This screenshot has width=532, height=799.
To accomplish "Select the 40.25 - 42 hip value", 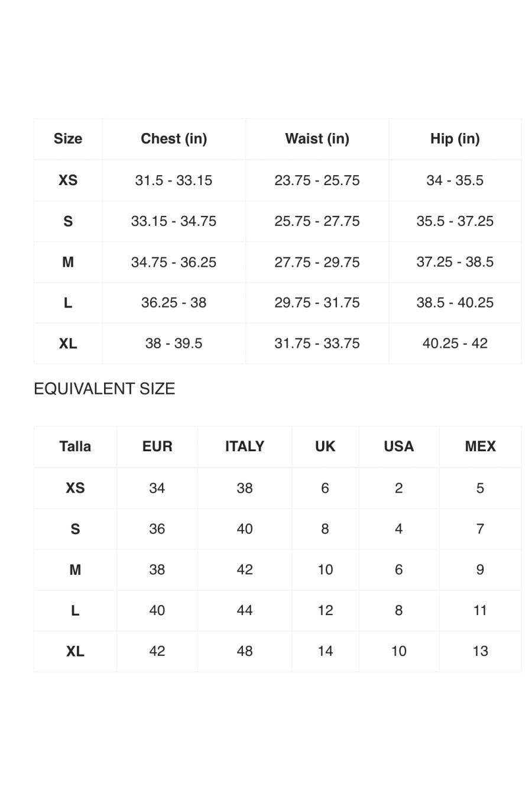I will coord(455,344).
